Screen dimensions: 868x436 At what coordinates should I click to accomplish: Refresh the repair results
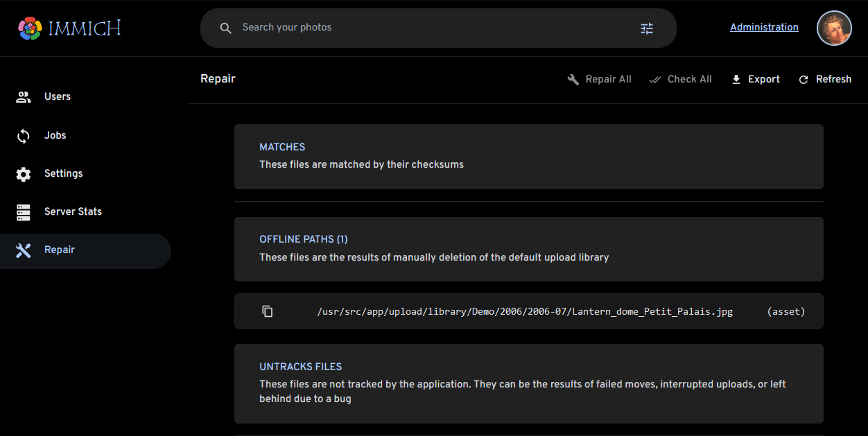pyautogui.click(x=825, y=79)
